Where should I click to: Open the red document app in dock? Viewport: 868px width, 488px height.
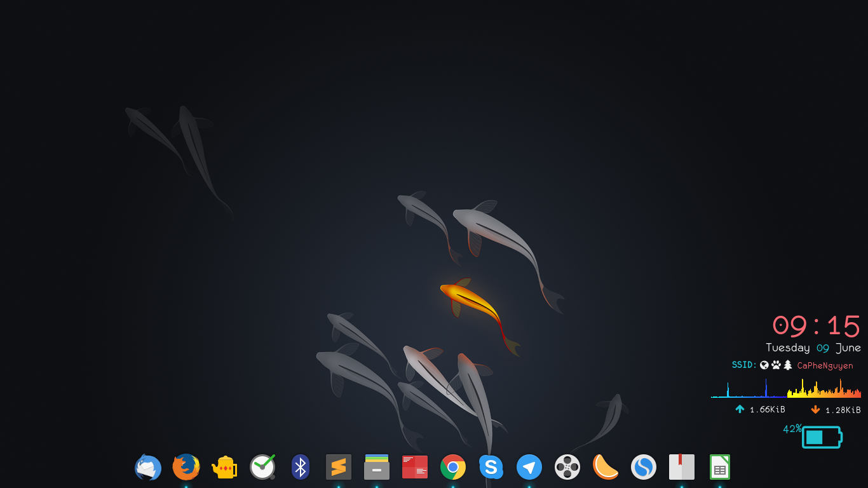[x=415, y=467]
